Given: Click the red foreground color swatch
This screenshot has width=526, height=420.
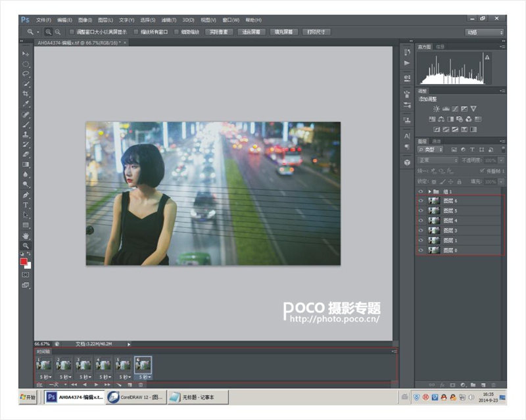Looking at the screenshot, I should 24,262.
